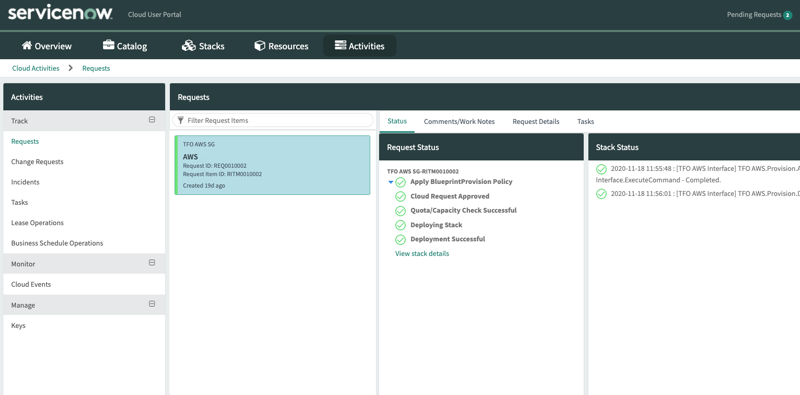Follow the Cloud Activities breadcrumb
Image resolution: width=800 pixels, height=395 pixels.
pos(36,68)
